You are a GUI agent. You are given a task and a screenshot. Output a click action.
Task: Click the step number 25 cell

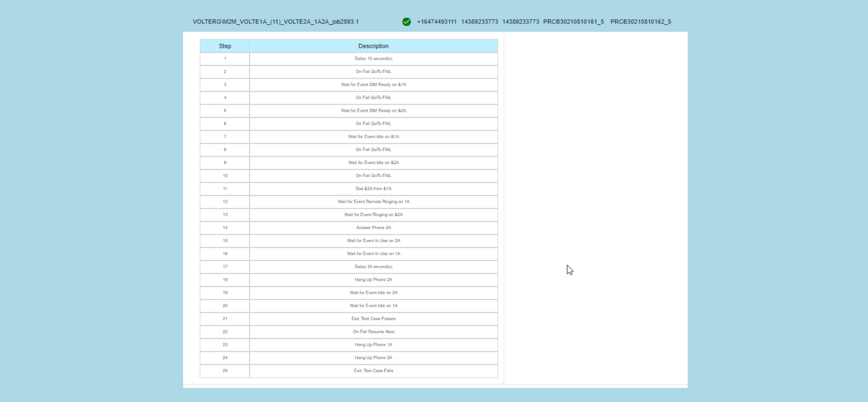(x=225, y=371)
